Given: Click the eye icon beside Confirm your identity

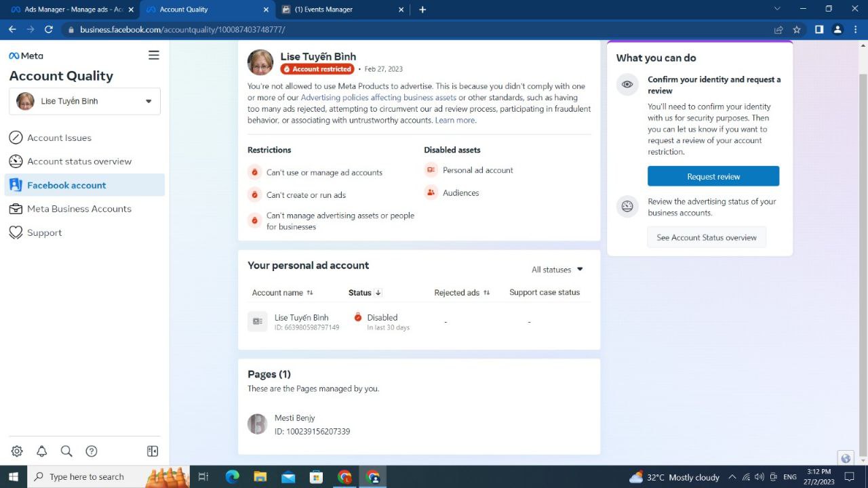Looking at the screenshot, I should 627,85.
